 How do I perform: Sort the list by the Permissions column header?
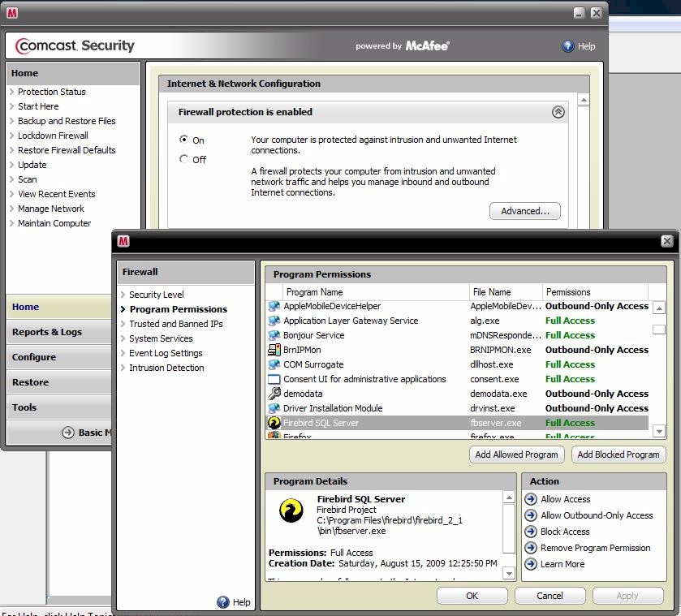tap(568, 292)
